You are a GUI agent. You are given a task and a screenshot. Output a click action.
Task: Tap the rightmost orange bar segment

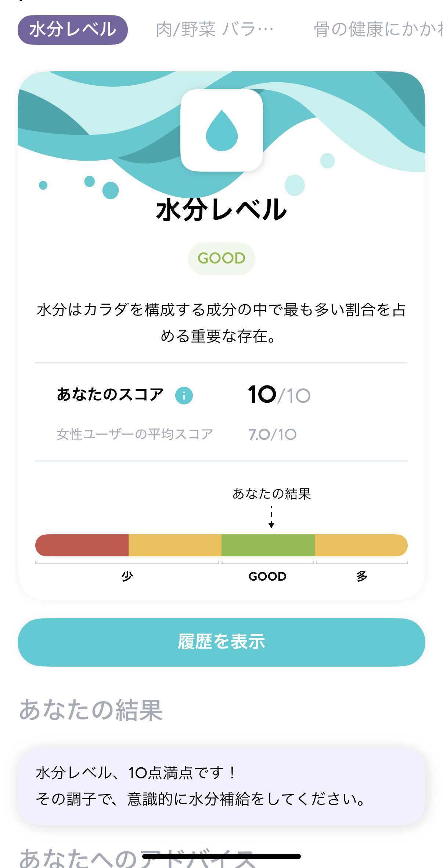361,545
